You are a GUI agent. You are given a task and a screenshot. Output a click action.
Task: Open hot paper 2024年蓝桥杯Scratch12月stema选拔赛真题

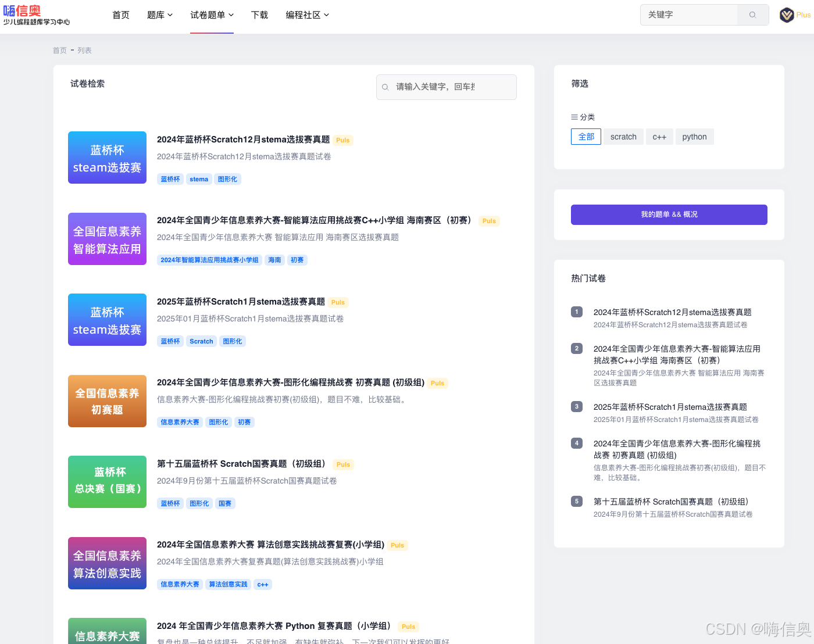click(x=672, y=312)
